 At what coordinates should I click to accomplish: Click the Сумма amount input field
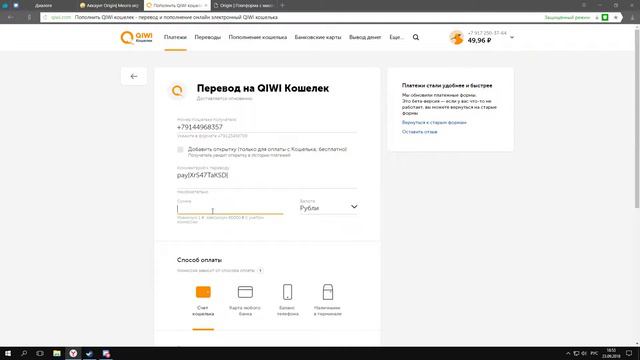pyautogui.click(x=230, y=209)
